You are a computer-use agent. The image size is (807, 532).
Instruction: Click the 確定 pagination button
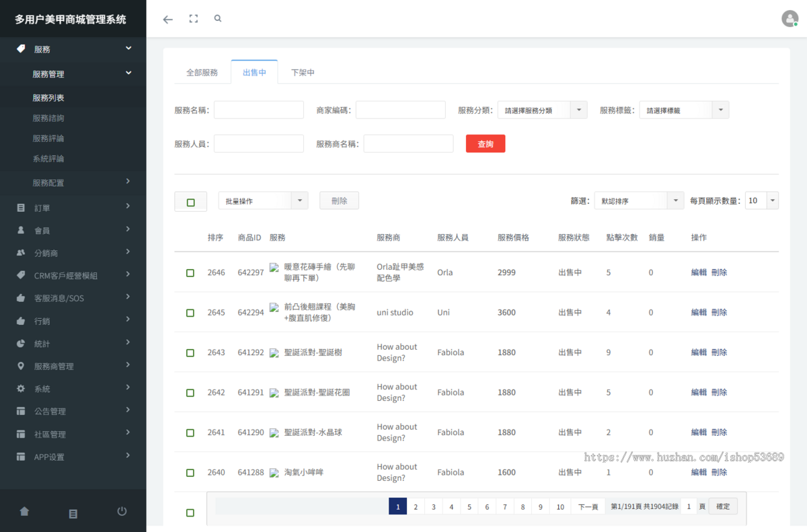pyautogui.click(x=723, y=506)
